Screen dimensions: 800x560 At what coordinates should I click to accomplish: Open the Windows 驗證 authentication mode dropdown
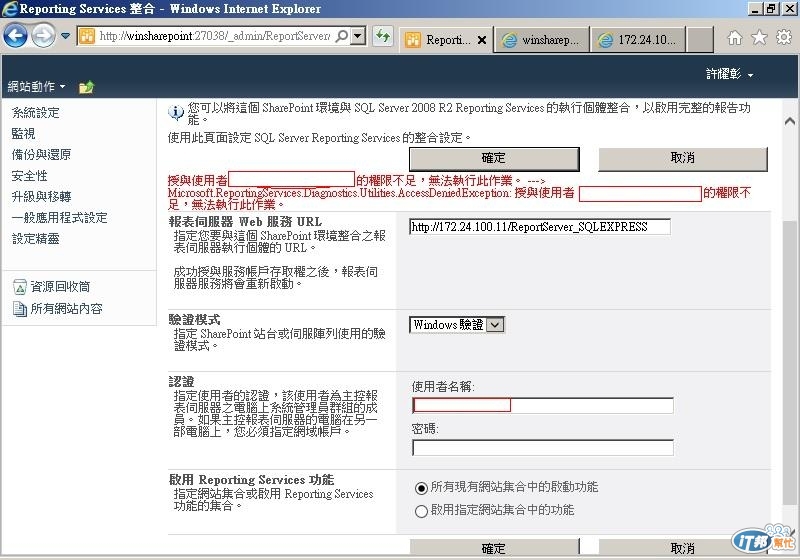(x=457, y=325)
